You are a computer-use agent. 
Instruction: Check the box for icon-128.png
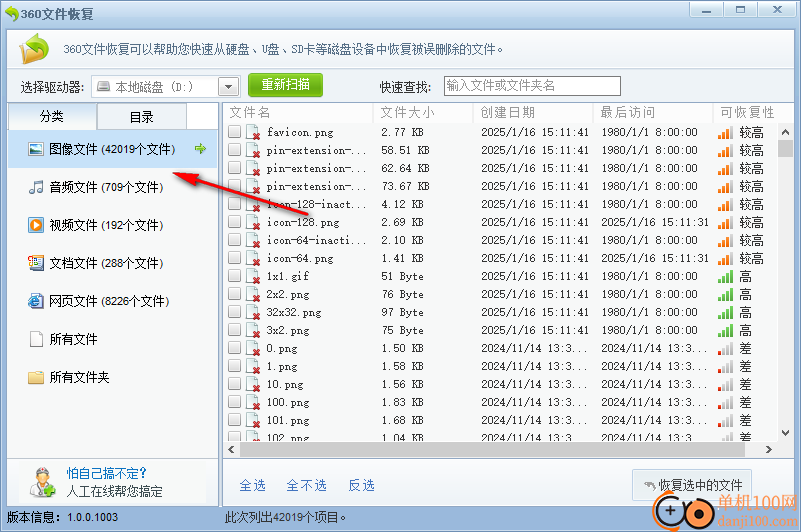[x=234, y=222]
